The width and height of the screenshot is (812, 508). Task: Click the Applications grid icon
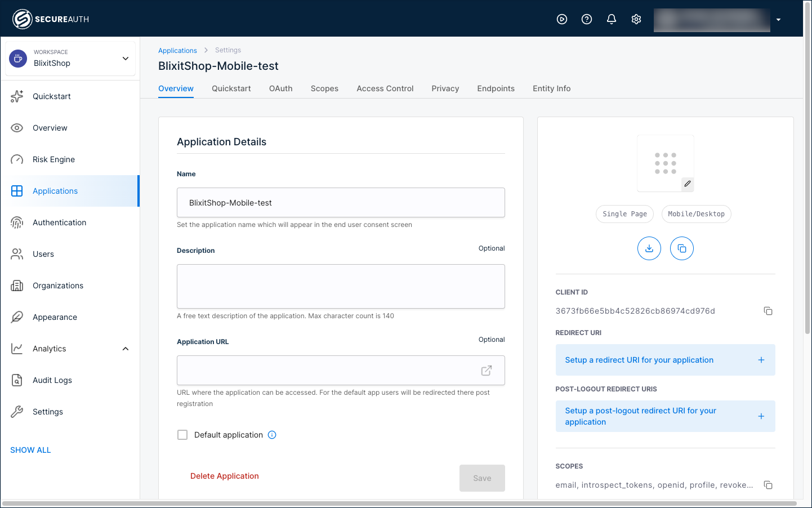pyautogui.click(x=17, y=191)
